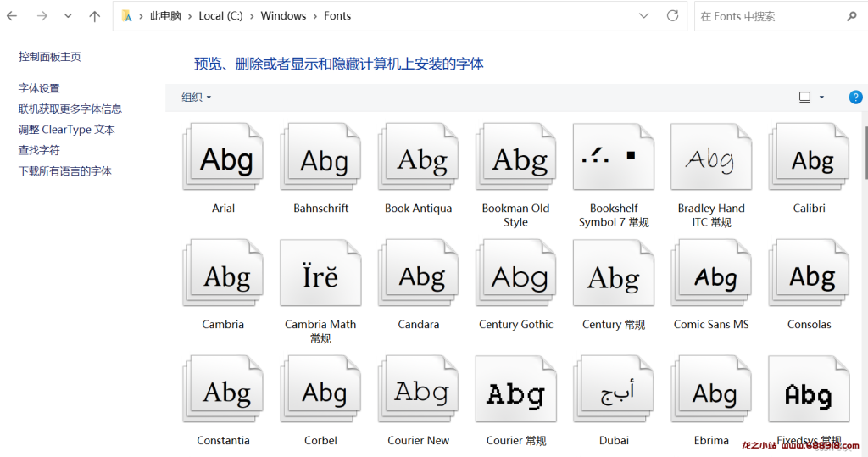Image resolution: width=868 pixels, height=457 pixels.
Task: Refresh the Fonts folder view
Action: coord(672,15)
